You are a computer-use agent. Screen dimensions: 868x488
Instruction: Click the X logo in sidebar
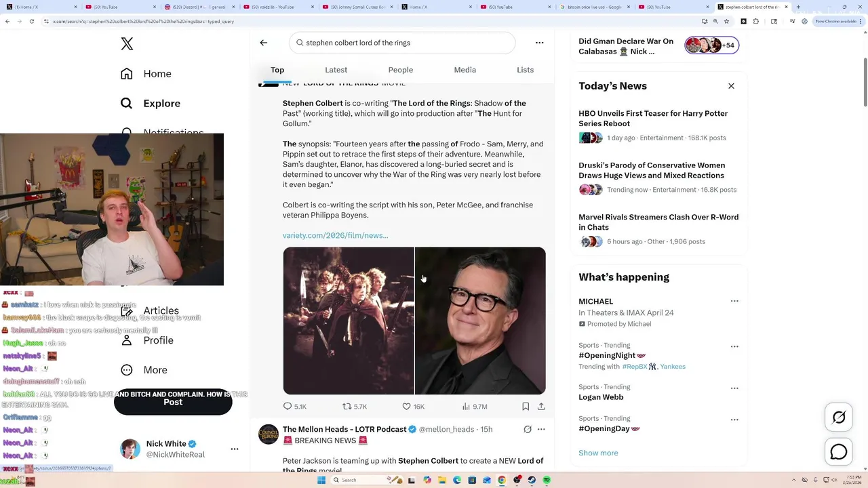tap(127, 44)
